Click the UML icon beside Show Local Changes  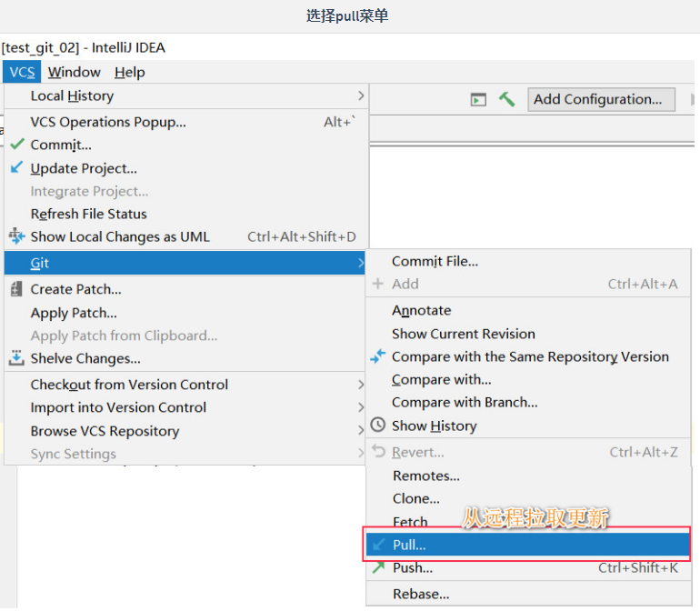click(x=17, y=235)
